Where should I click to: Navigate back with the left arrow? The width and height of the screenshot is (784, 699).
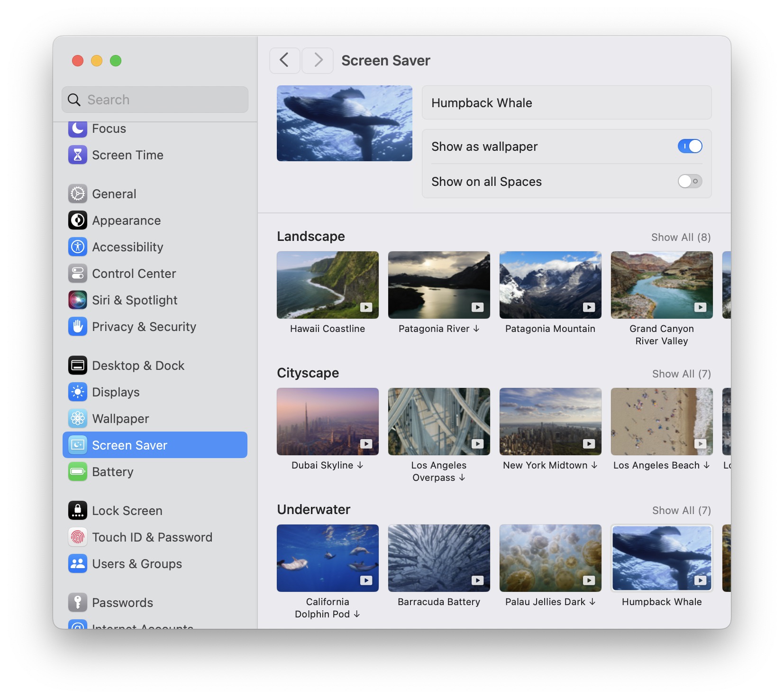click(x=284, y=60)
